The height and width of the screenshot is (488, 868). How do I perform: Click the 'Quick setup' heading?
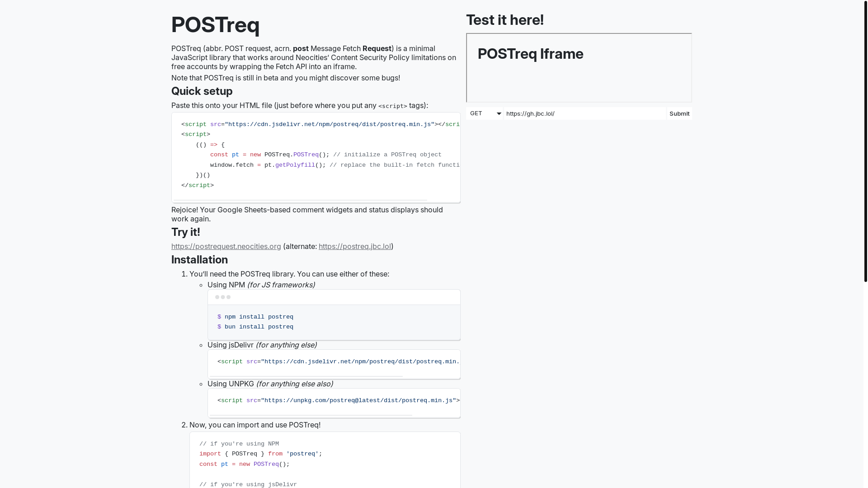[x=202, y=91]
